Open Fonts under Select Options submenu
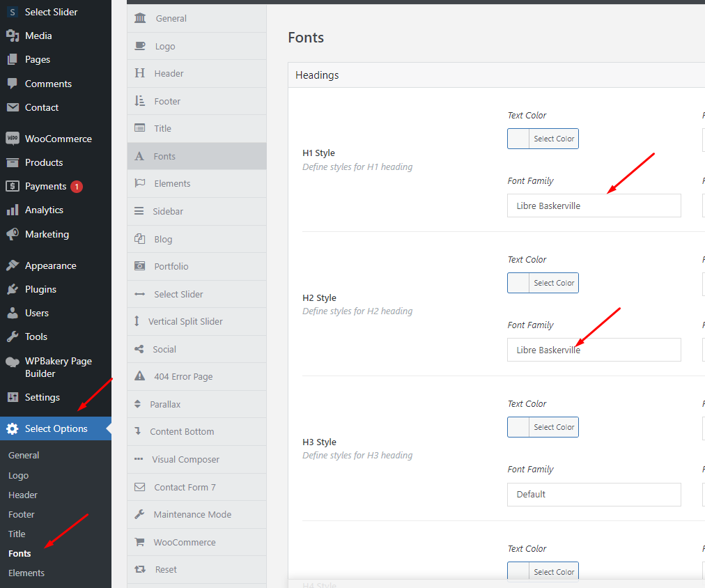Screen dimensions: 705x588 pyautogui.click(x=20, y=553)
